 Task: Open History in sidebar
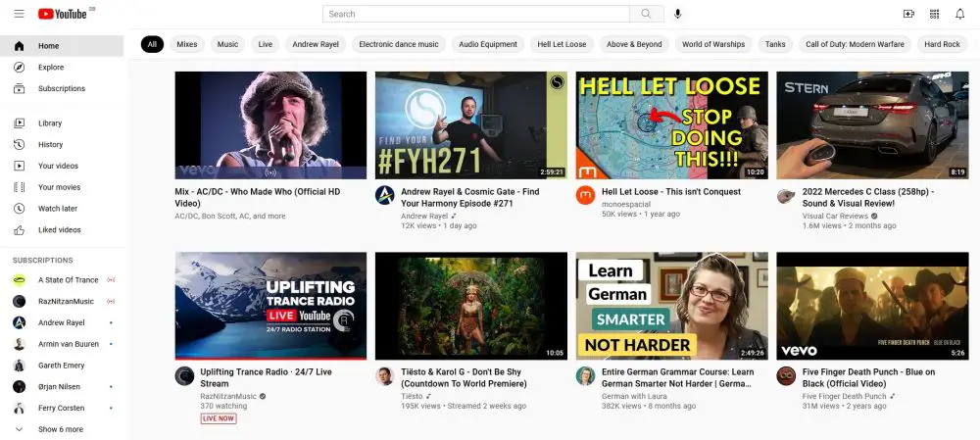[62, 144]
